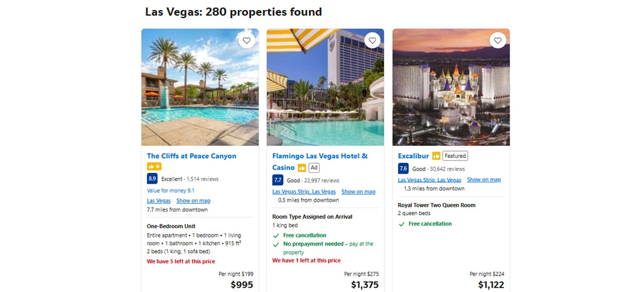Favorite the Excalibur property using heart
644x292 pixels.
pyautogui.click(x=498, y=41)
